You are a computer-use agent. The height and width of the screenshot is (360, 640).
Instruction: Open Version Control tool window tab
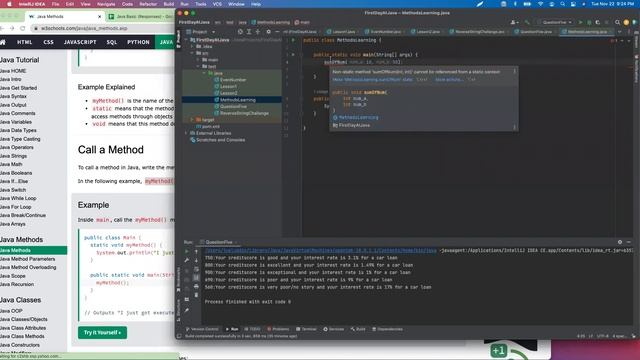(x=202, y=329)
